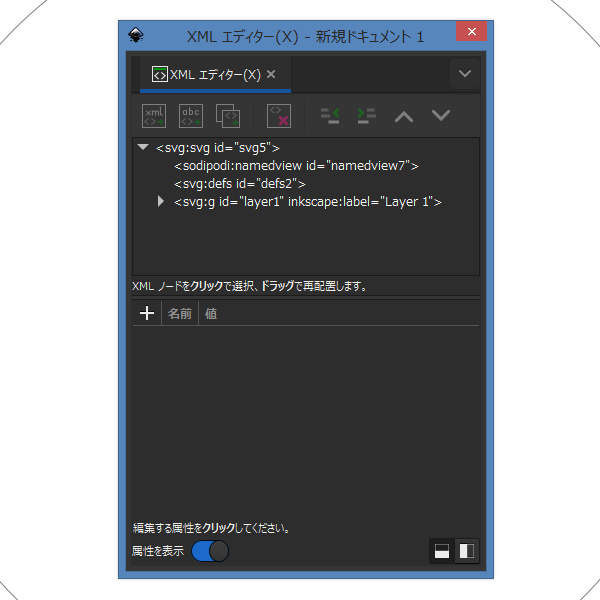Click the raise node up-arrow icon
Screen dimensions: 600x600
pos(404,116)
